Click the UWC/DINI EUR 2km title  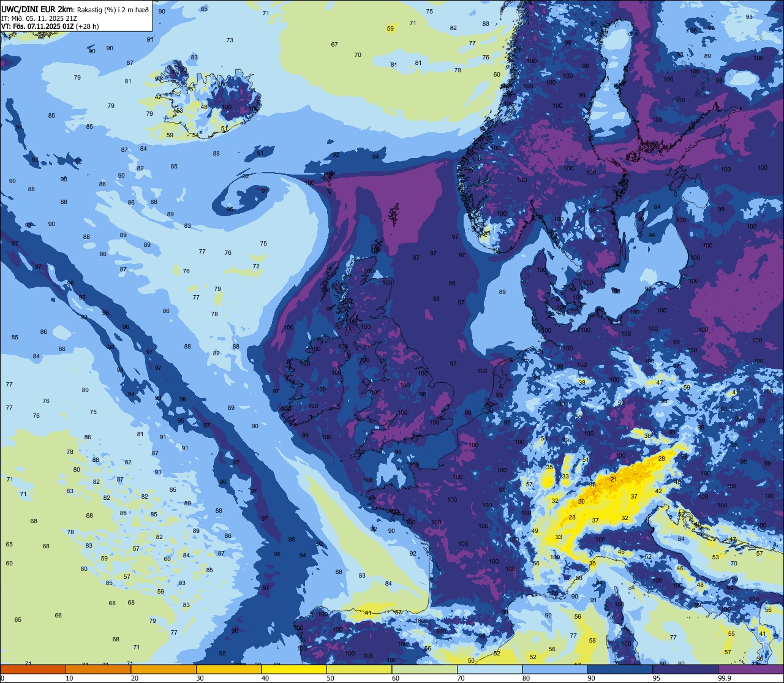point(37,9)
